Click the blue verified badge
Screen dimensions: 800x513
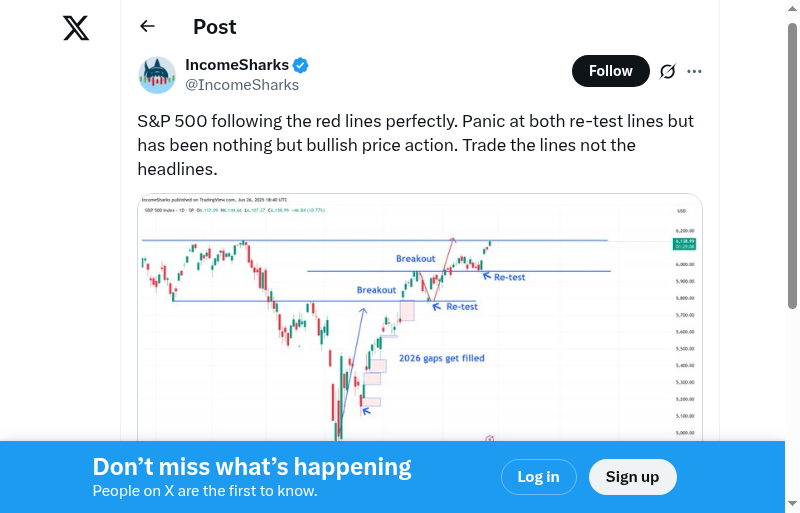pos(301,65)
